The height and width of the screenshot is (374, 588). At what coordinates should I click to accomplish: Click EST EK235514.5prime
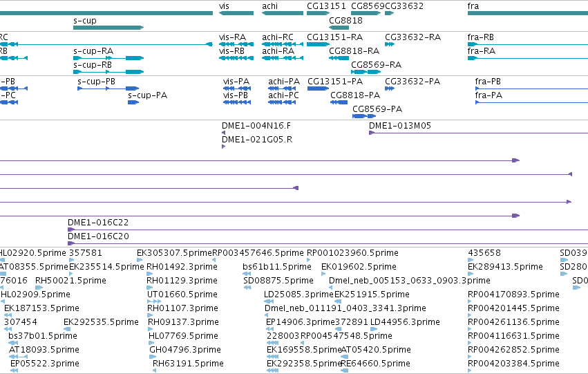point(72,274)
